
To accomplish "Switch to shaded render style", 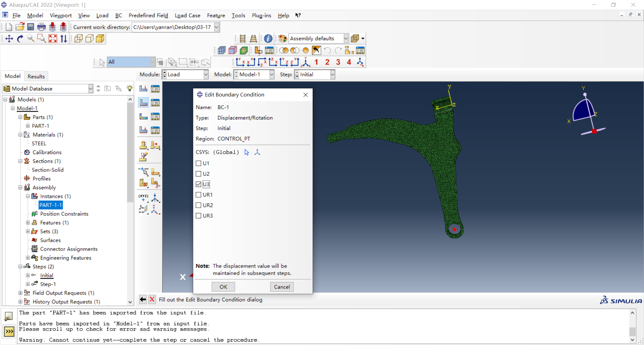I will pyautogui.click(x=100, y=39).
